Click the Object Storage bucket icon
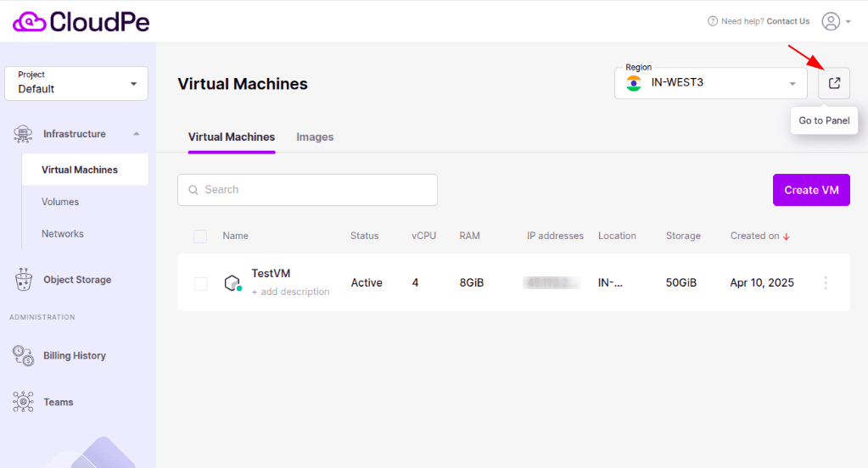 [23, 280]
